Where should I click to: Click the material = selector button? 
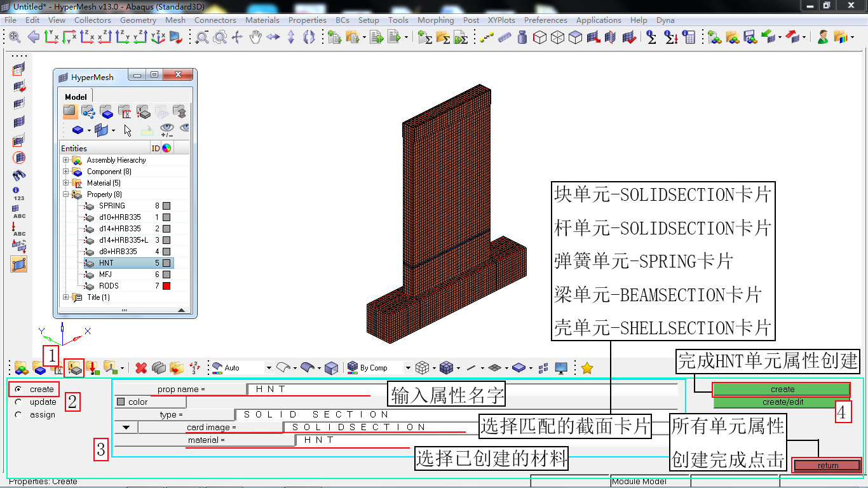point(205,440)
